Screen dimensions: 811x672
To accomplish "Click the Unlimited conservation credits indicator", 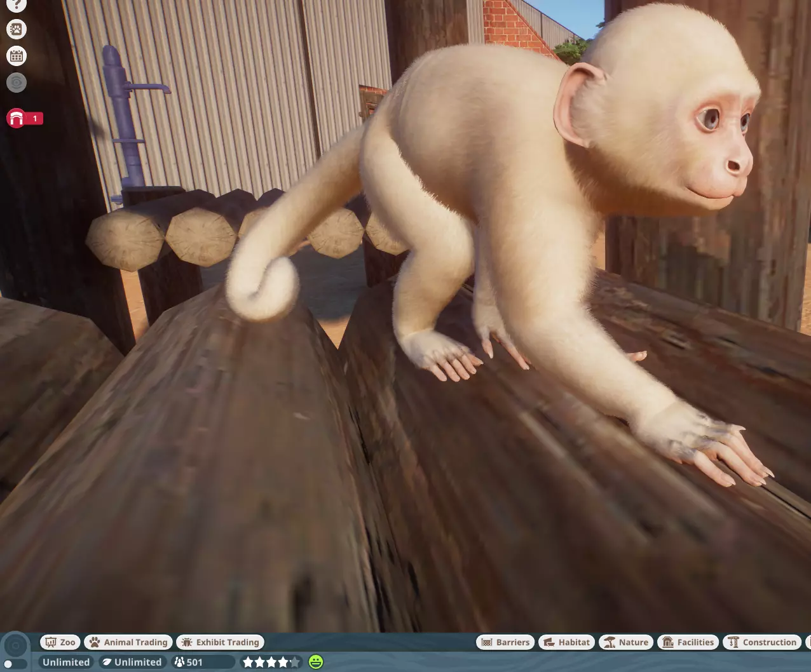I will tap(132, 662).
